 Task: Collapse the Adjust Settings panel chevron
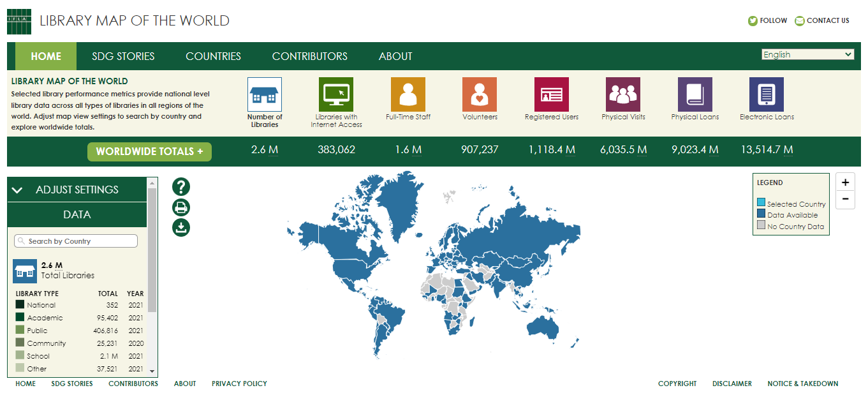pyautogui.click(x=17, y=190)
